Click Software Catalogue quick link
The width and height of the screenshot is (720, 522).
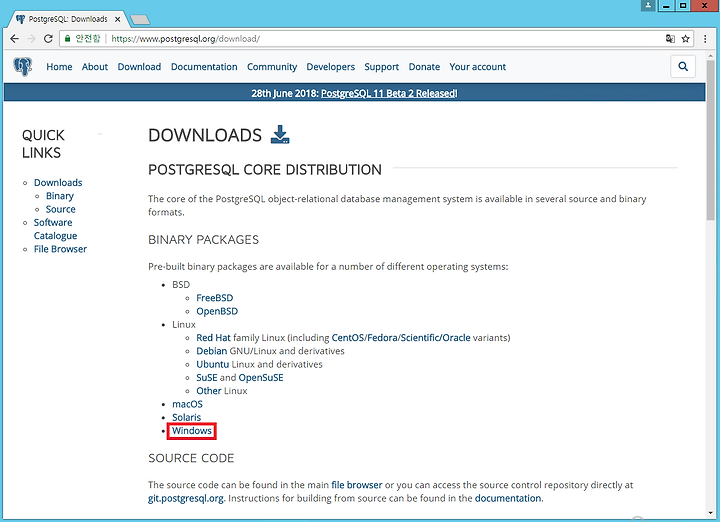(x=55, y=229)
